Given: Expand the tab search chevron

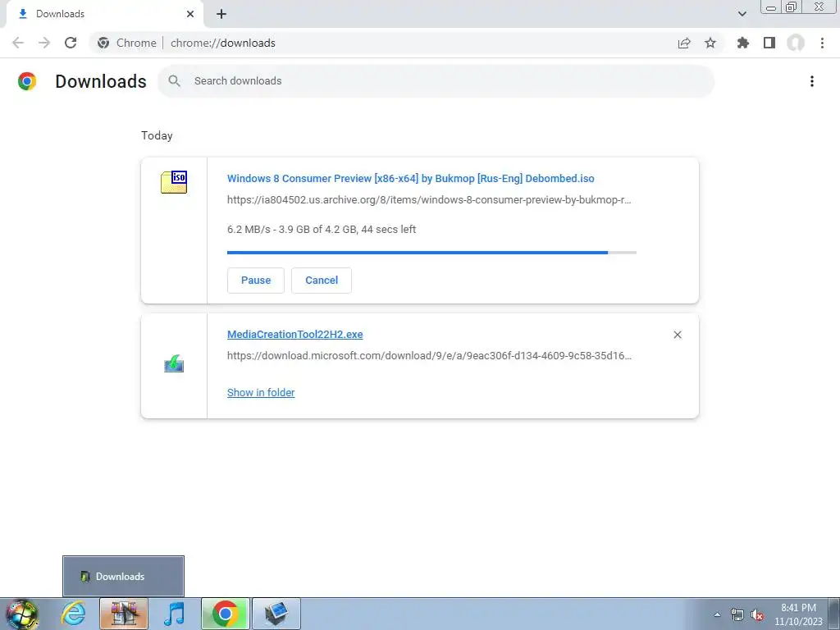Looking at the screenshot, I should [x=742, y=14].
